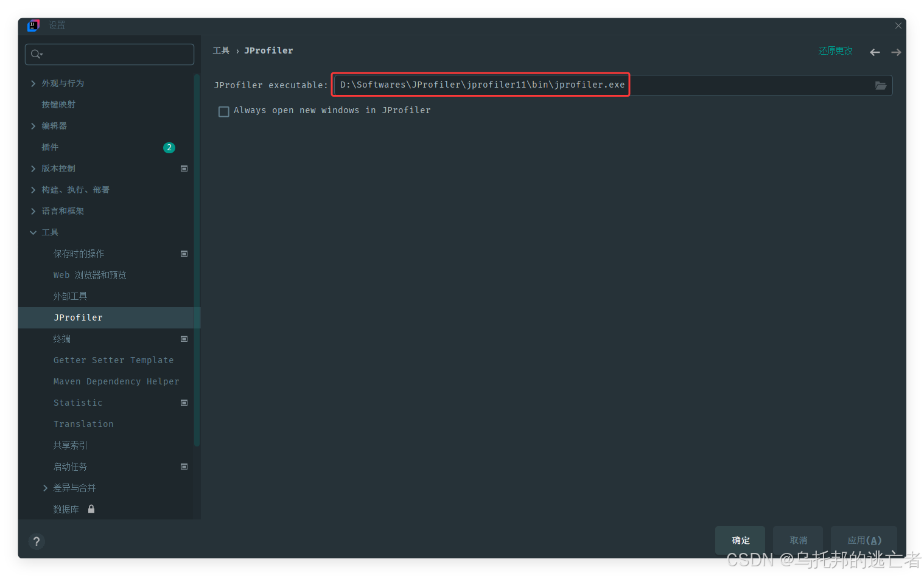This screenshot has height=576, width=924.
Task: Click the settings tree vertical scrollbar
Action: 197,260
